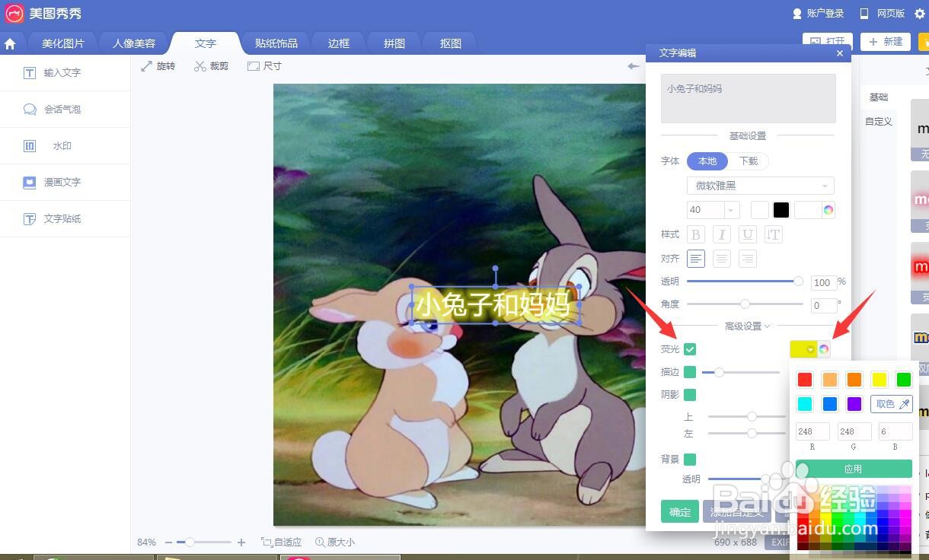Toggle vertical text direction icon
The image size is (929, 560).
tap(774, 234)
